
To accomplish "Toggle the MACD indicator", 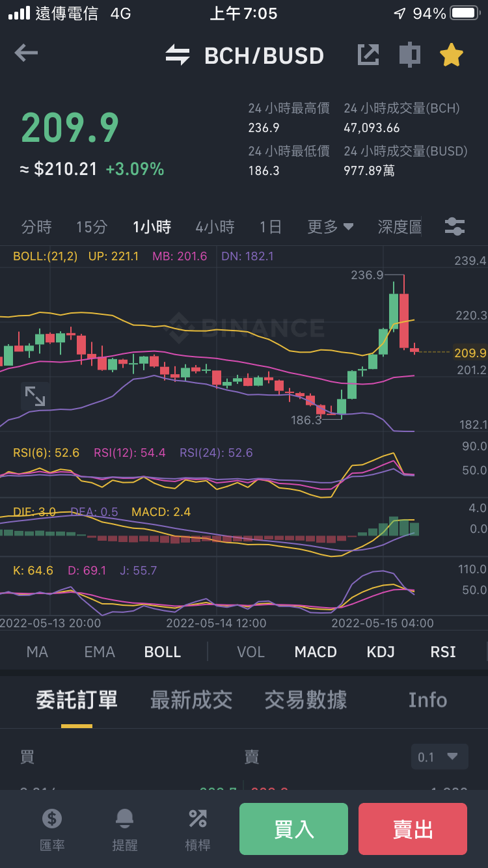I will tap(316, 652).
